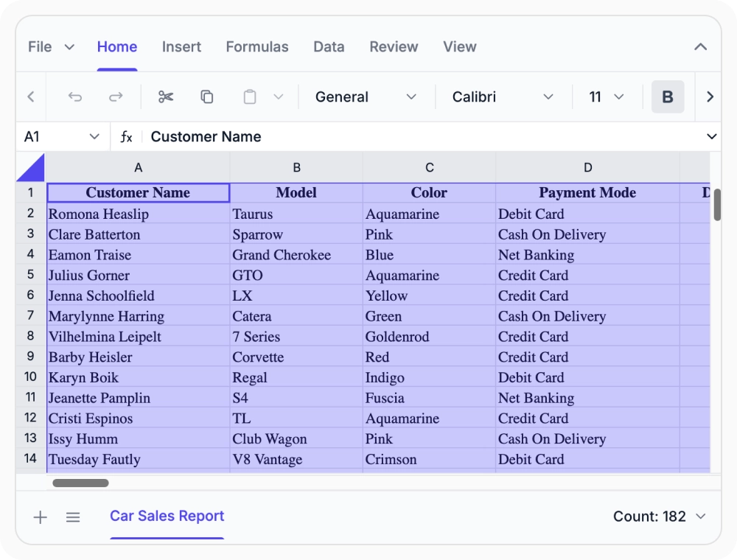
Task: Click the formula bar input field
Action: [423, 137]
